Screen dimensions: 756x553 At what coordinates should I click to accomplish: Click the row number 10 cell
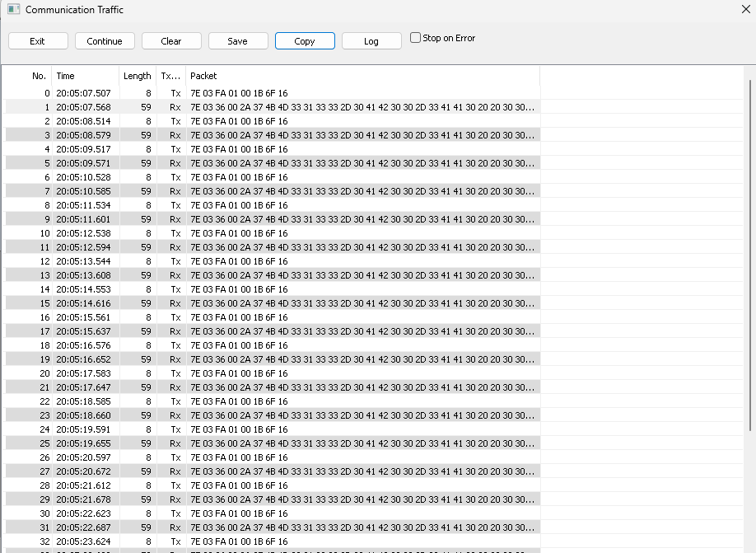click(x=44, y=233)
